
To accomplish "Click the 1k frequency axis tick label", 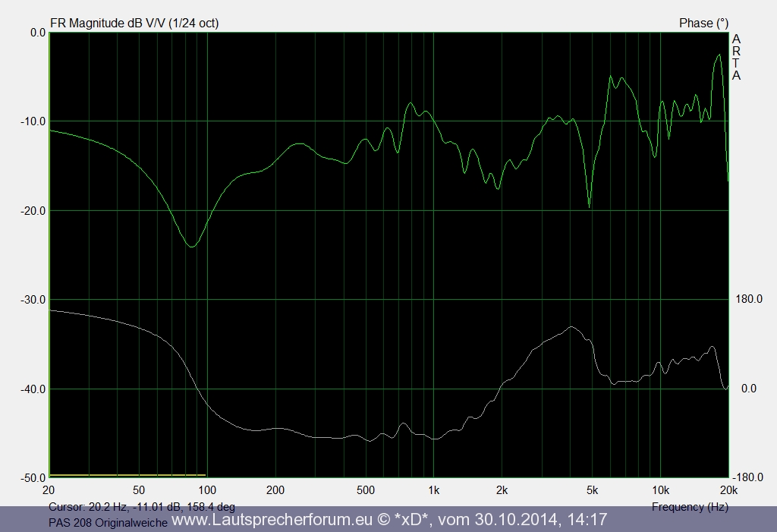I will click(x=433, y=490).
